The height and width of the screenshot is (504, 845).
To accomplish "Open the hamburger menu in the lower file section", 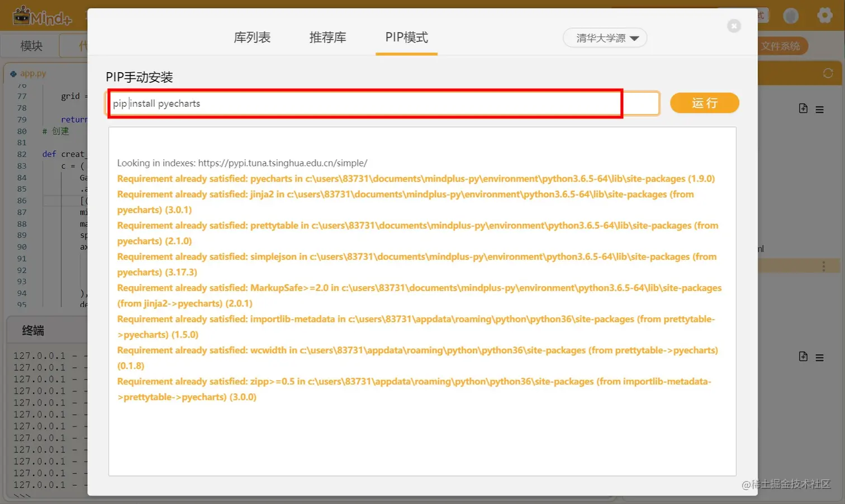I will click(819, 358).
